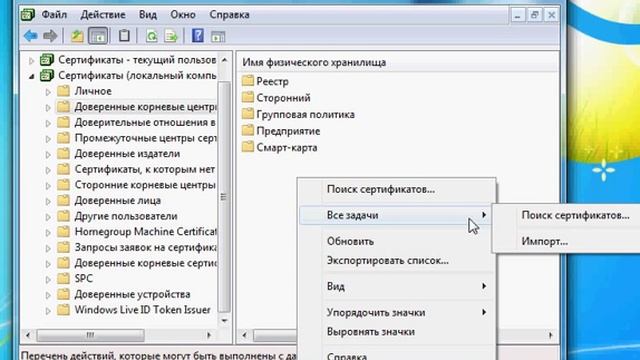Screen dimensions: 640x360
Task: Collapse Сертификаты (локальный компьютер) node
Action: tap(31, 76)
